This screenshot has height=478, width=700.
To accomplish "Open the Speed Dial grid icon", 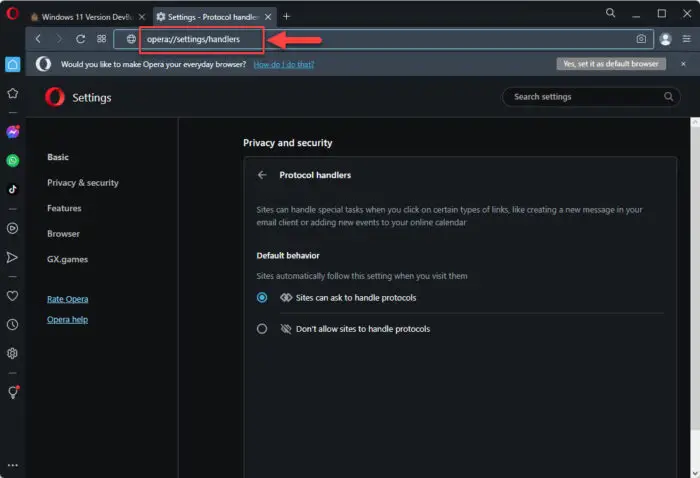I will (102, 39).
